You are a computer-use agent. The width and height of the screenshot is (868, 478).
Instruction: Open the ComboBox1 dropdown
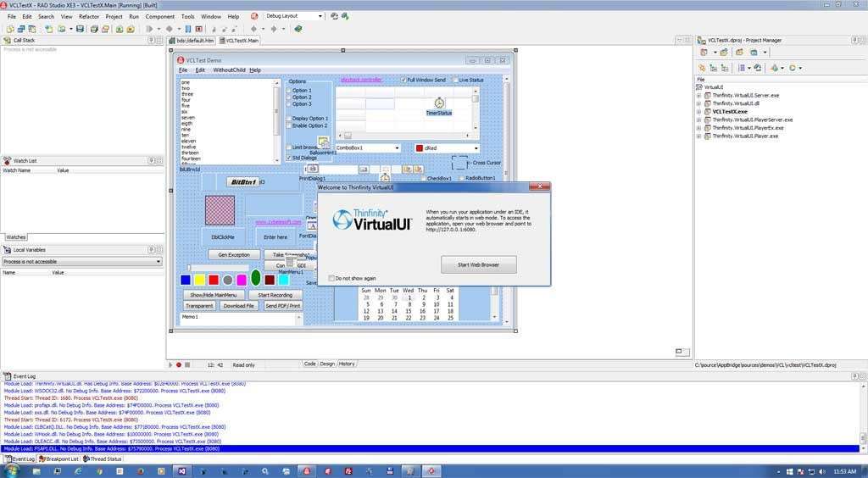pos(397,148)
